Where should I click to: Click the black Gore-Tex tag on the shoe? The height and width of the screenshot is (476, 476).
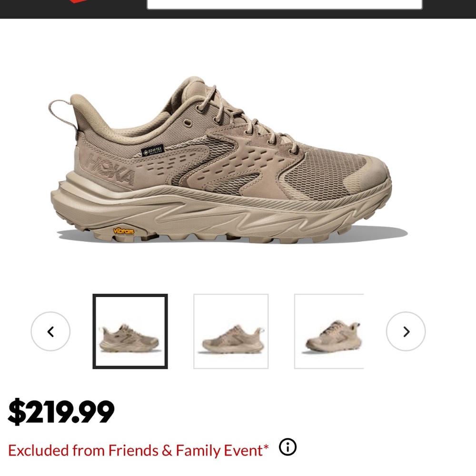pos(153,150)
